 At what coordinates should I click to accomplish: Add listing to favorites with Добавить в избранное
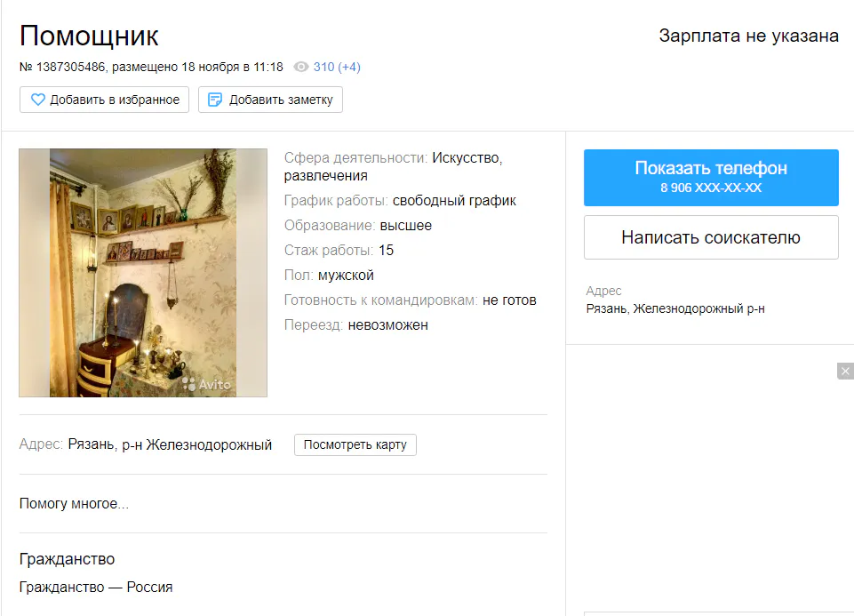[x=104, y=100]
